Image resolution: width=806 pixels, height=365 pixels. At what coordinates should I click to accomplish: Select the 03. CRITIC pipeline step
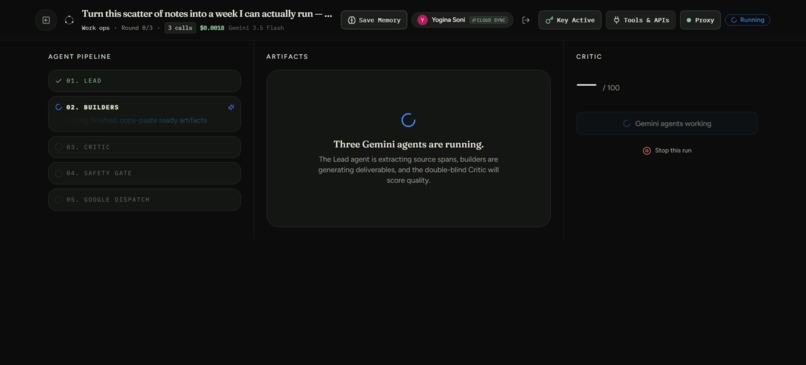(144, 147)
